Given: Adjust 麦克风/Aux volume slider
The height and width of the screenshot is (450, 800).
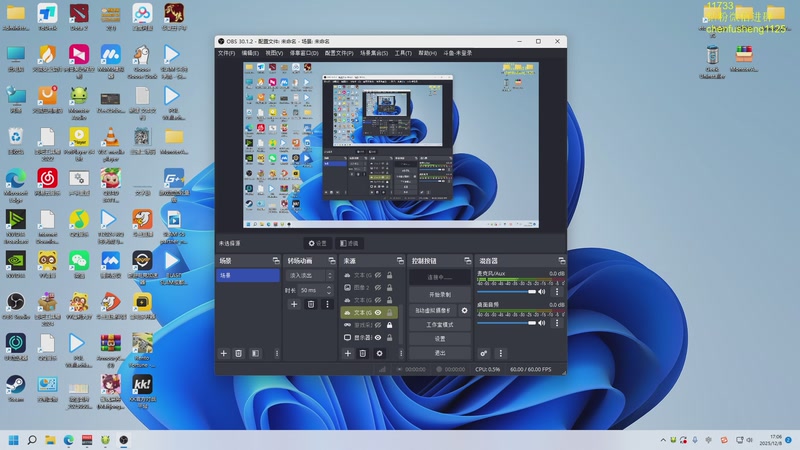Looking at the screenshot, I should click(x=506, y=292).
